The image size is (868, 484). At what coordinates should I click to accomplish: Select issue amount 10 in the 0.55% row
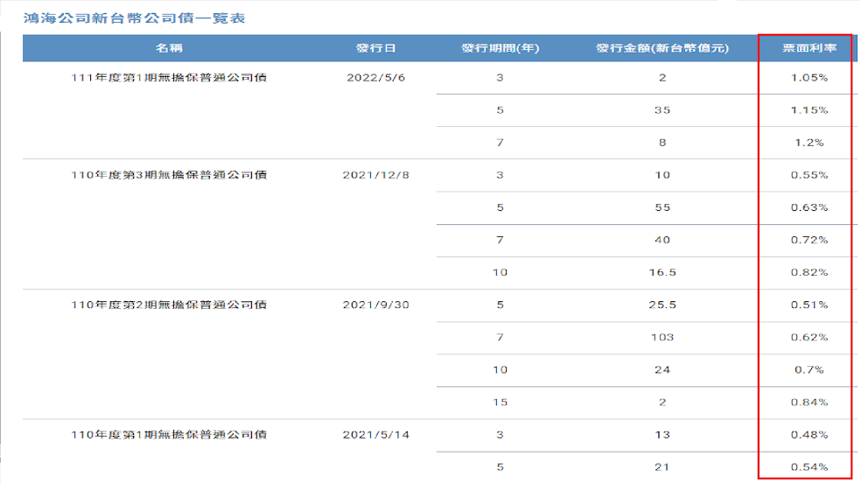pyautogui.click(x=662, y=175)
